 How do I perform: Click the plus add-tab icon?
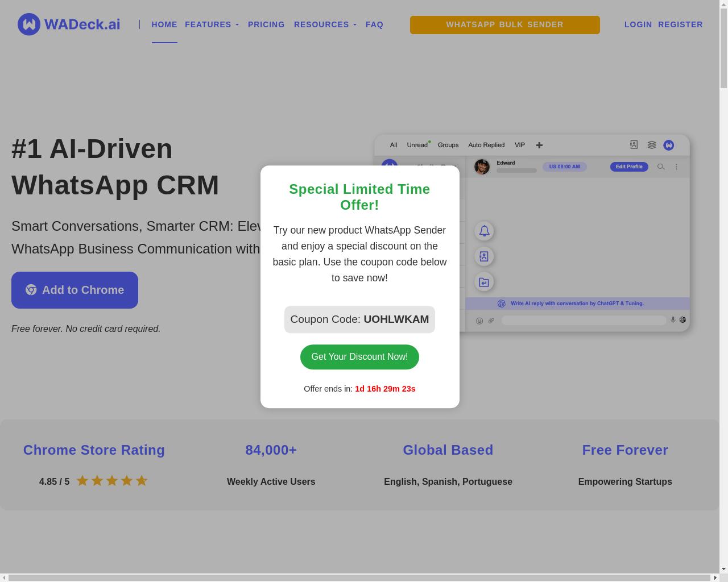coord(539,145)
